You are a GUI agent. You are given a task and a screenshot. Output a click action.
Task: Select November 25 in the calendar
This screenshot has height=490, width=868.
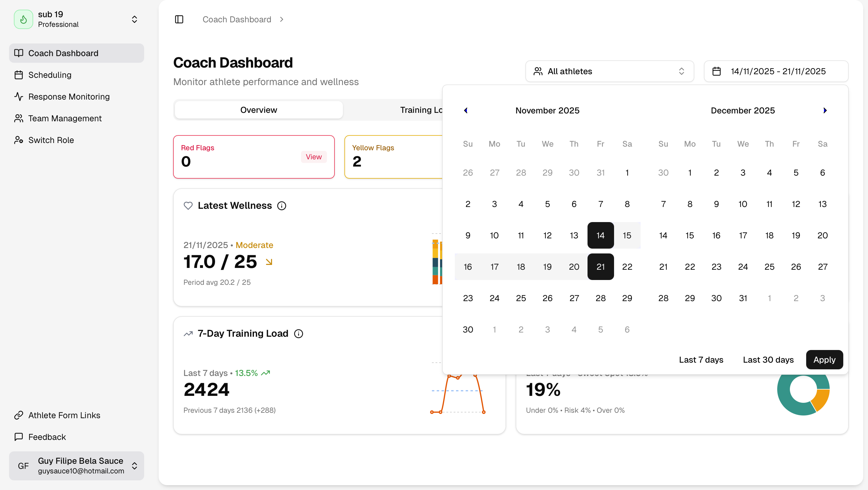coord(521,298)
